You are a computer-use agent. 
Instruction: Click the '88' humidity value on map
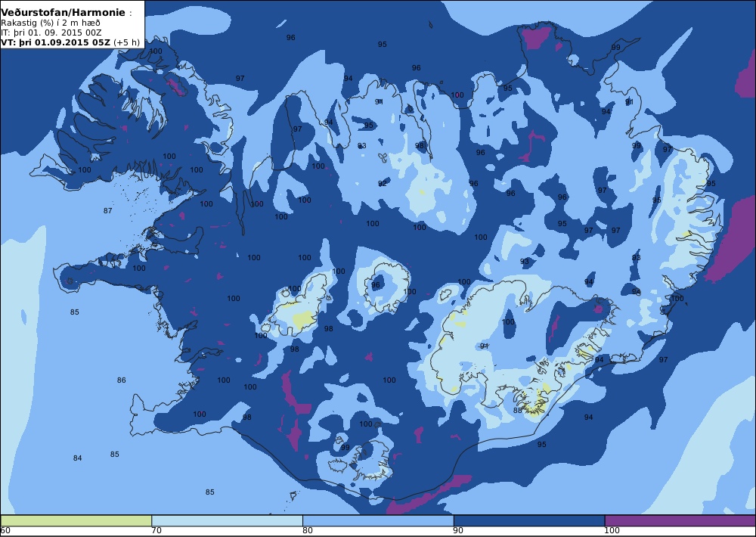point(517,410)
